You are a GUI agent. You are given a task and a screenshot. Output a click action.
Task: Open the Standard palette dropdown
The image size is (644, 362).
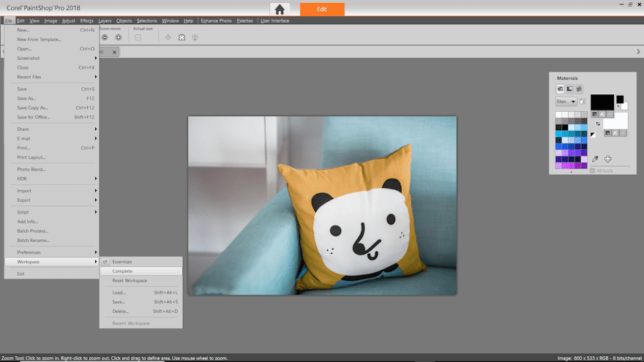tap(566, 102)
